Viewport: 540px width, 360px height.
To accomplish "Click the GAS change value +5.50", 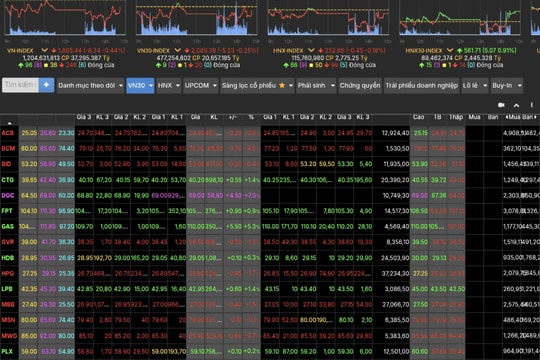I will click(233, 226).
